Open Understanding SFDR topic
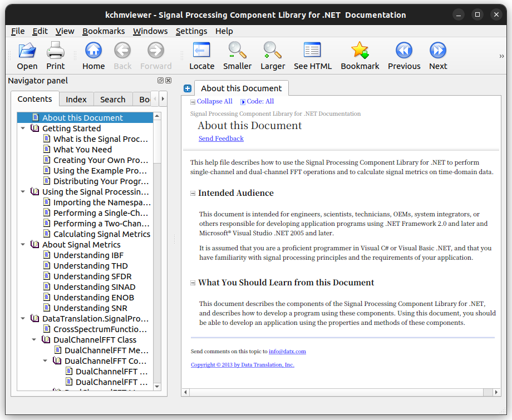The height and width of the screenshot is (420, 512). click(x=92, y=276)
